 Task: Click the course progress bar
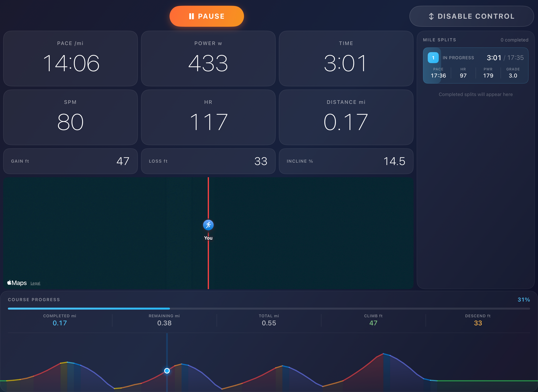tap(268, 308)
